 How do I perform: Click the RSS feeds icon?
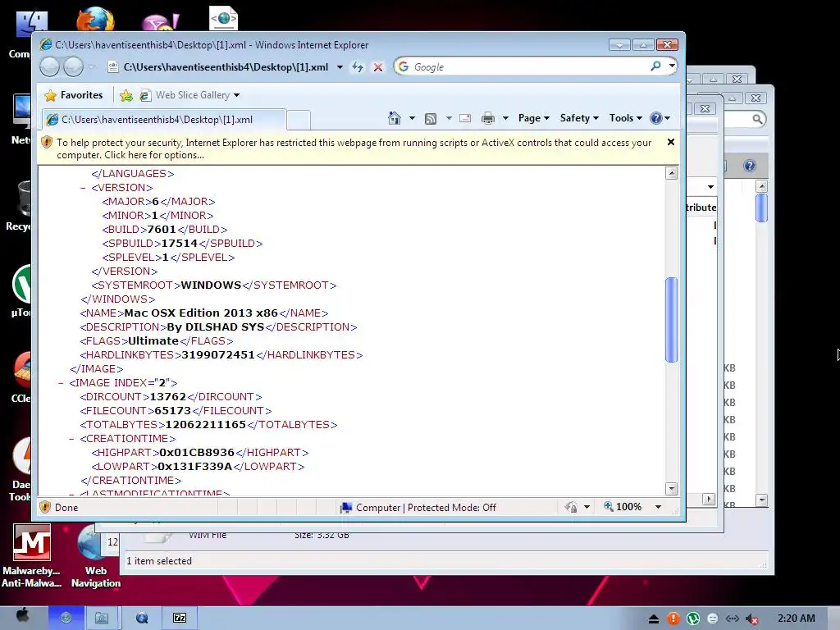coord(430,118)
